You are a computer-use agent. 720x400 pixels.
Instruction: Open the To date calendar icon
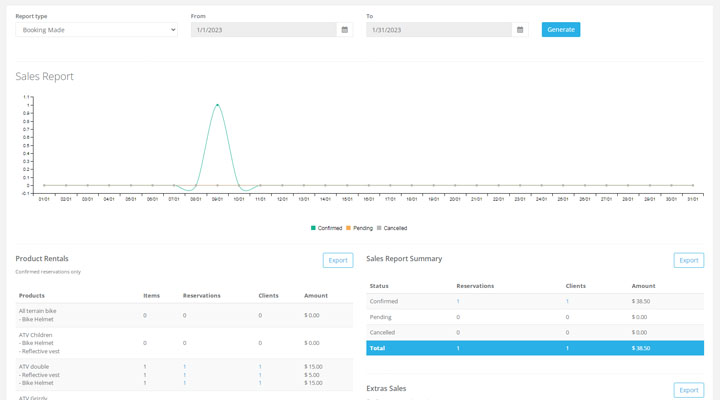tap(520, 30)
